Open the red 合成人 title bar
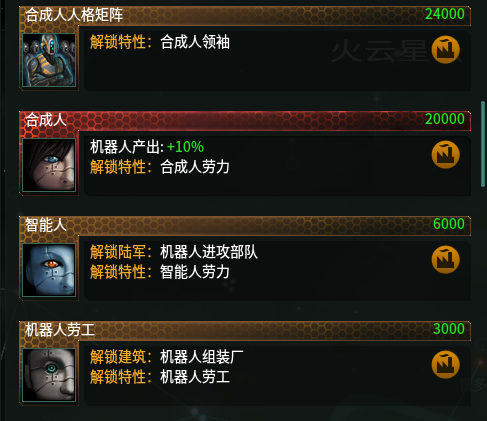This screenshot has height=421, width=487. coord(245,120)
